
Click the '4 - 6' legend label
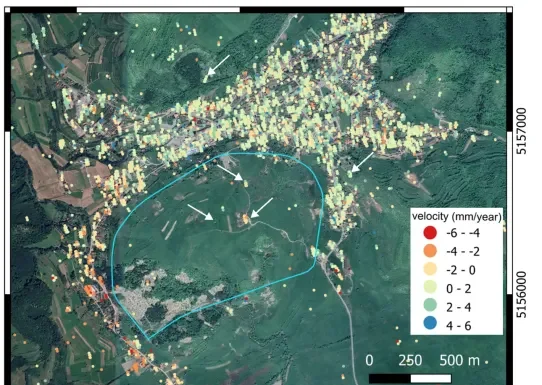click(459, 326)
